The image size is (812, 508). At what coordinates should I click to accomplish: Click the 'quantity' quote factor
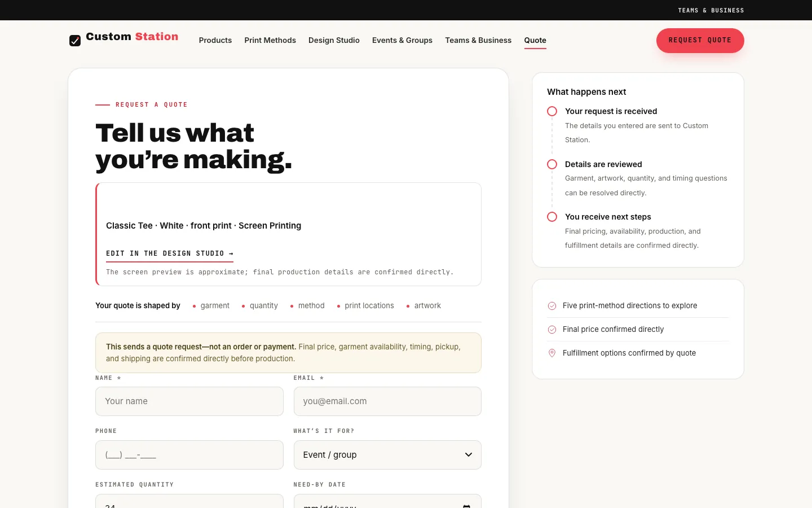click(264, 306)
